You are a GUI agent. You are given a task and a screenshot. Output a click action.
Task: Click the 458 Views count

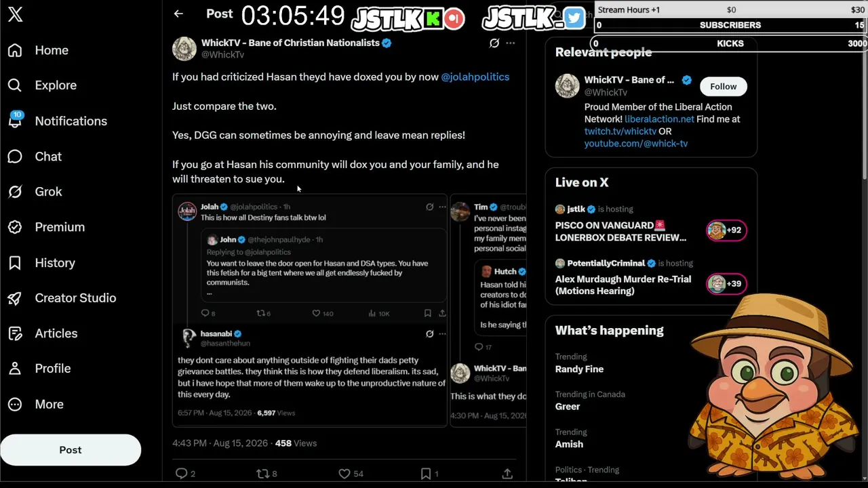click(296, 443)
